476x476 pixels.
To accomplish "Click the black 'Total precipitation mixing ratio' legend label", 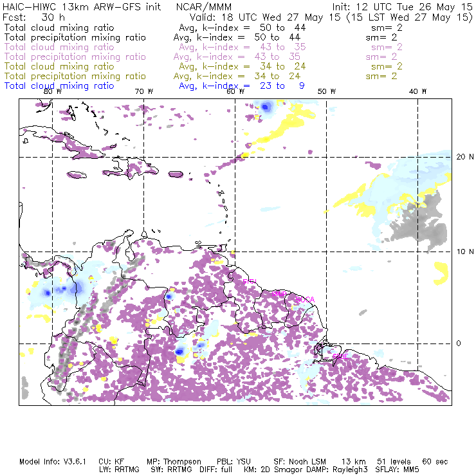I will (75, 37).
